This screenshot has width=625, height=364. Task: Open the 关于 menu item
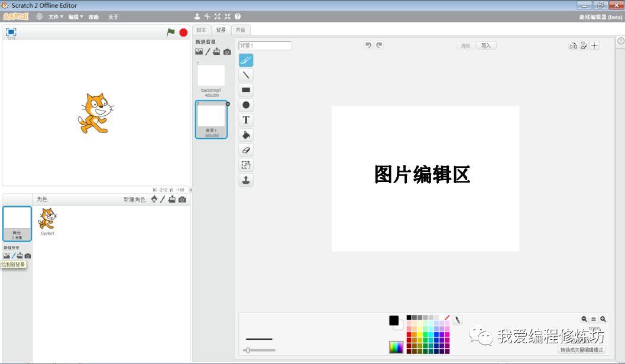(x=113, y=17)
